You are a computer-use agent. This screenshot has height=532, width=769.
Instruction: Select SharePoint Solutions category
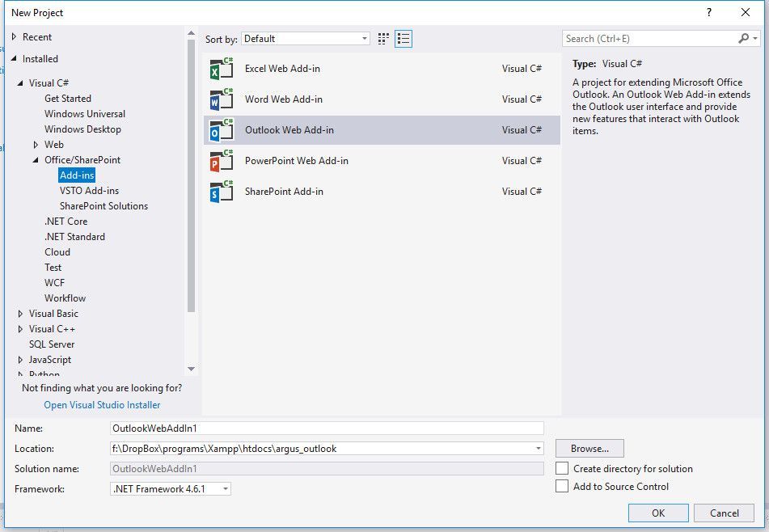(x=104, y=206)
